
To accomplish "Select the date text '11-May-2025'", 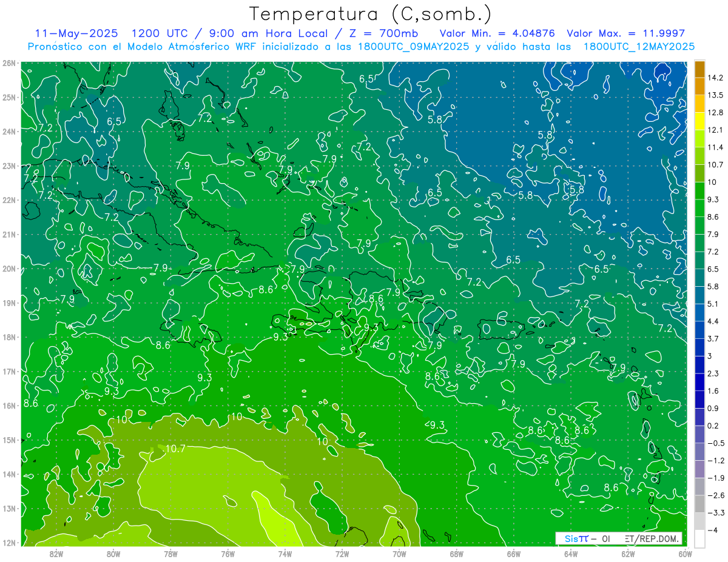I will point(77,33).
